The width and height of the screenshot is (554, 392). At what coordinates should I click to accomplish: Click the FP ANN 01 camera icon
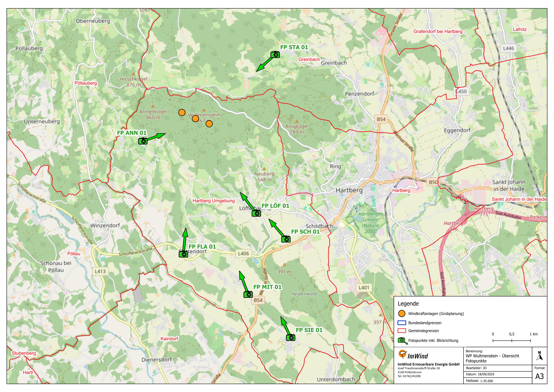[143, 141]
